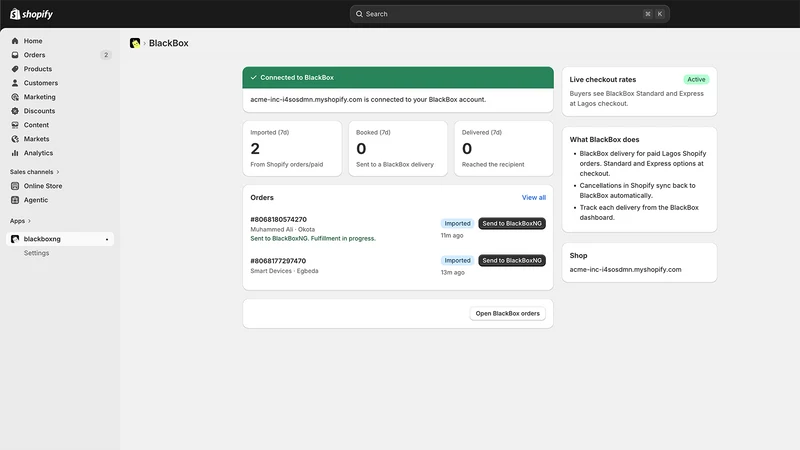Select blackboxng app in sidebar

[x=60, y=239]
